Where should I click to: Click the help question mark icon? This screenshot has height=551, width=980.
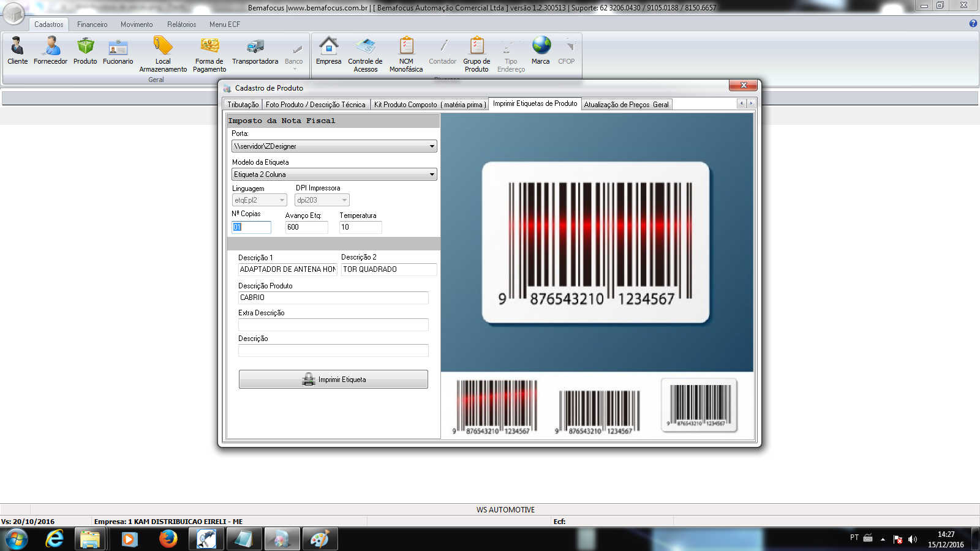973,23
